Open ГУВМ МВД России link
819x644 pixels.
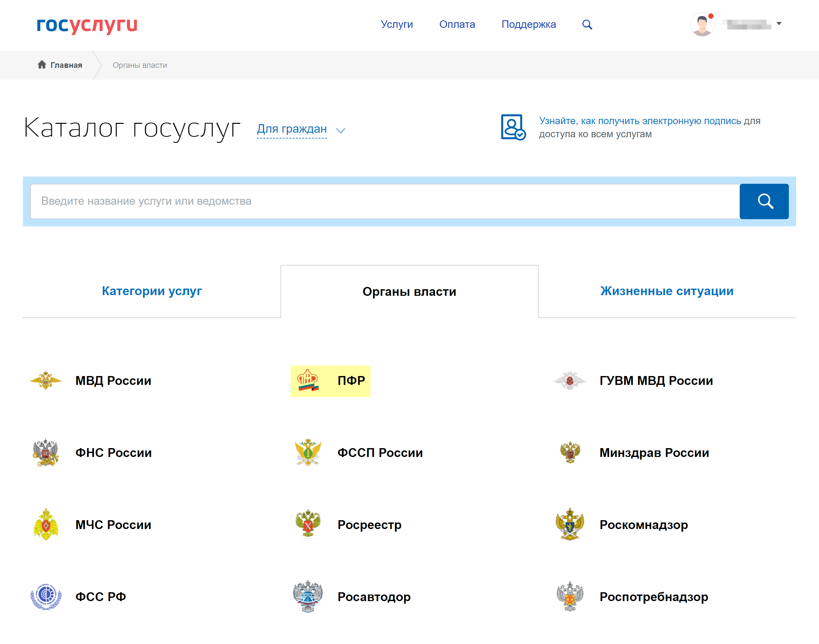(x=656, y=380)
